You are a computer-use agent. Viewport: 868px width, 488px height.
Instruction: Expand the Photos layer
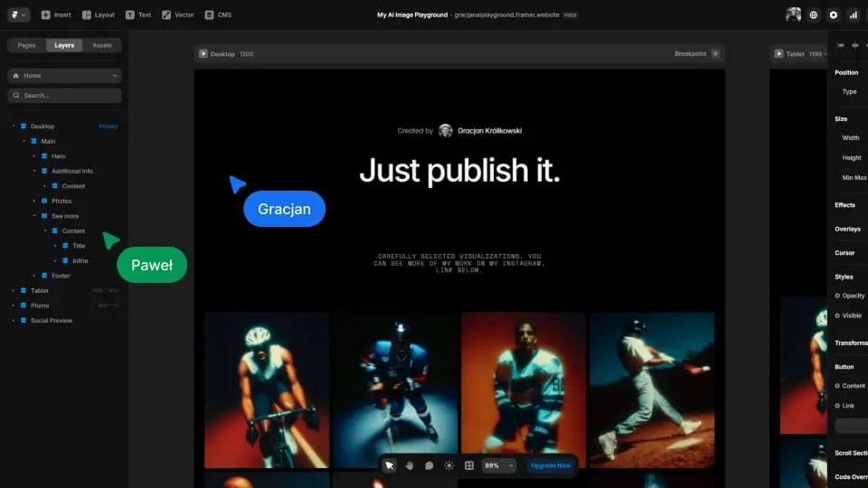point(34,201)
